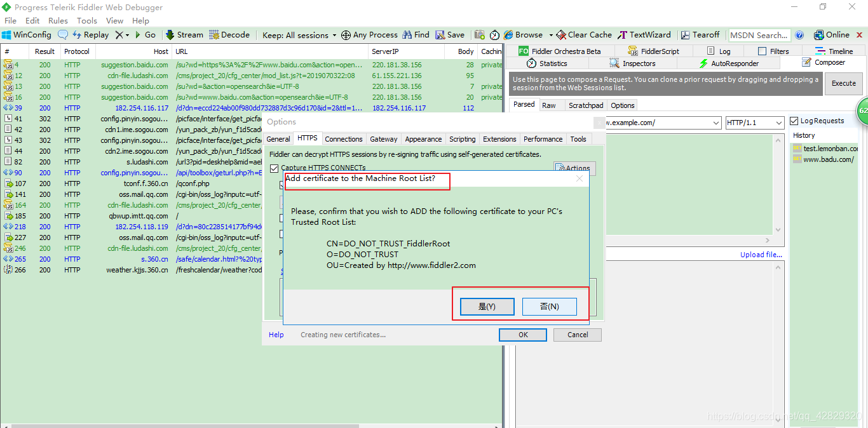Image resolution: width=868 pixels, height=428 pixels.
Task: Toggle Stream mode in the toolbar
Action: pyautogui.click(x=184, y=35)
